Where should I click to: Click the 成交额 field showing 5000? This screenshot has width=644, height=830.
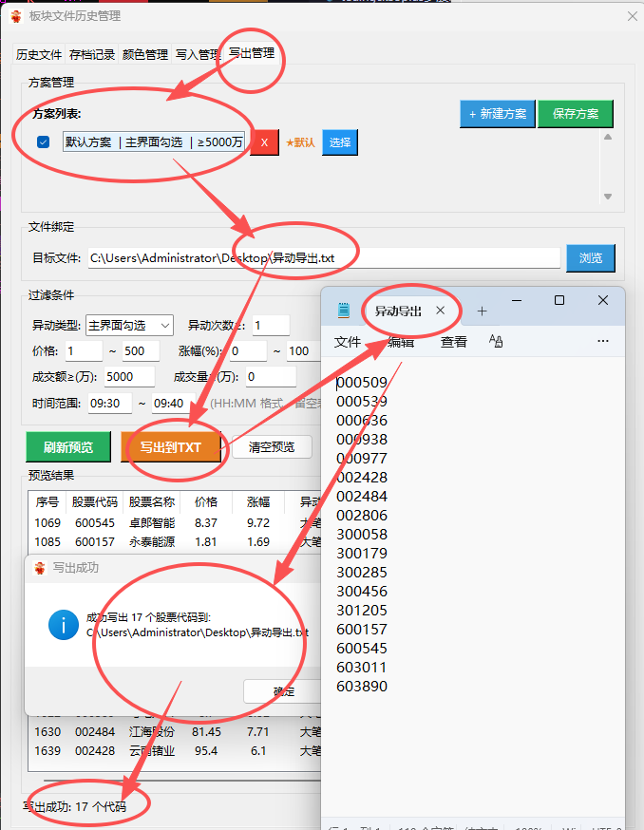(x=129, y=377)
